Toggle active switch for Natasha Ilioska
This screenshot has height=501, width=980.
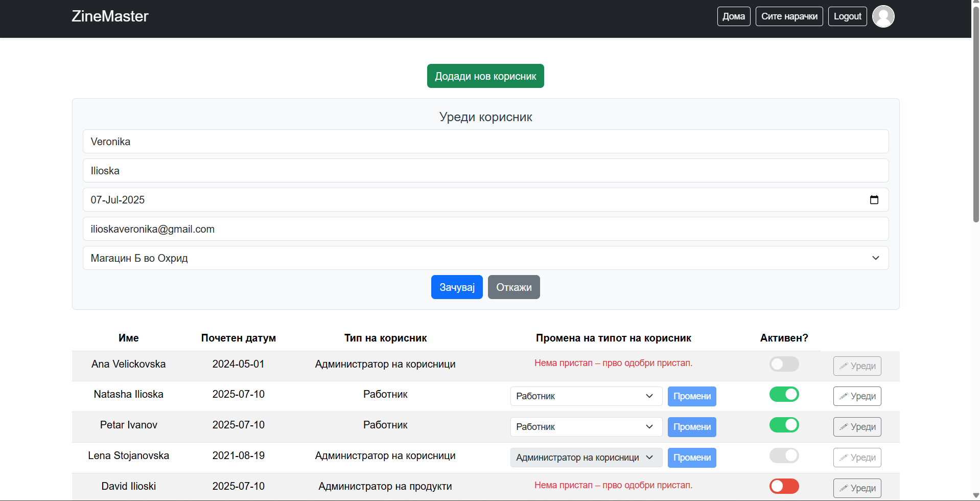coord(784,394)
